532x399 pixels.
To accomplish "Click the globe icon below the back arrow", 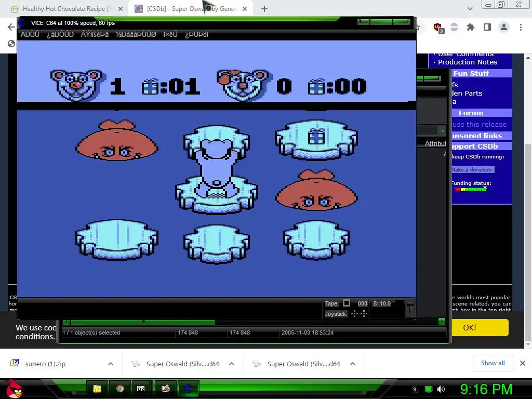I will tap(11, 44).
